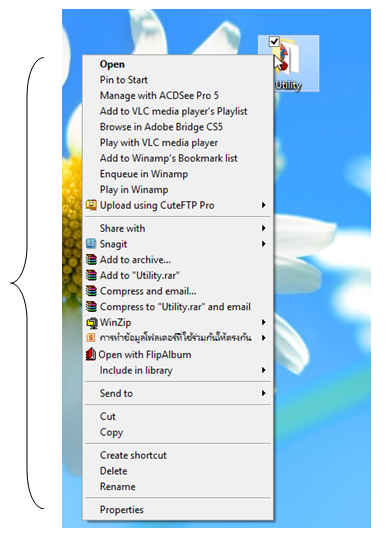Select Add to "Utility.rar"
The height and width of the screenshot is (540, 385).
[178, 275]
